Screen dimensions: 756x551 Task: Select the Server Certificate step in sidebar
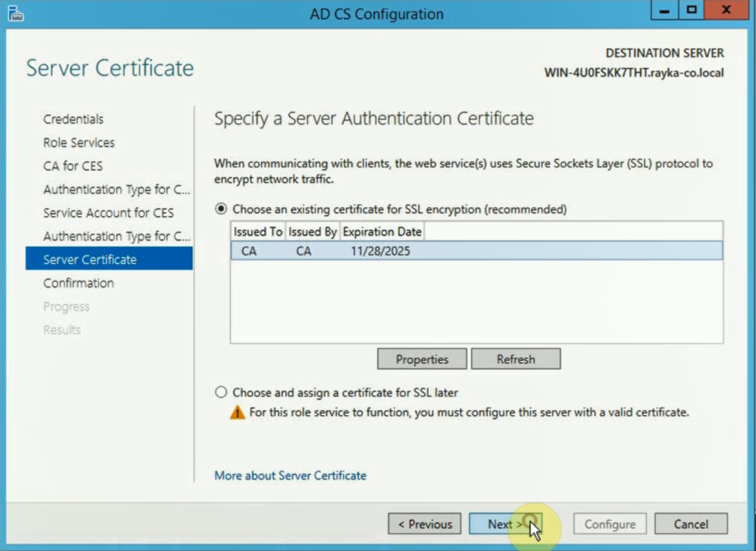tap(109, 259)
